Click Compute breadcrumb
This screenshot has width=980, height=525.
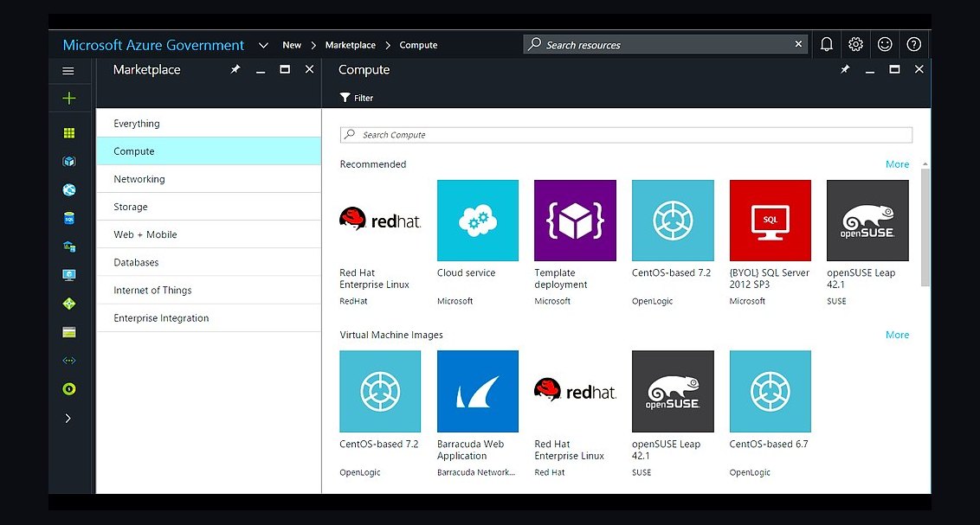click(418, 45)
